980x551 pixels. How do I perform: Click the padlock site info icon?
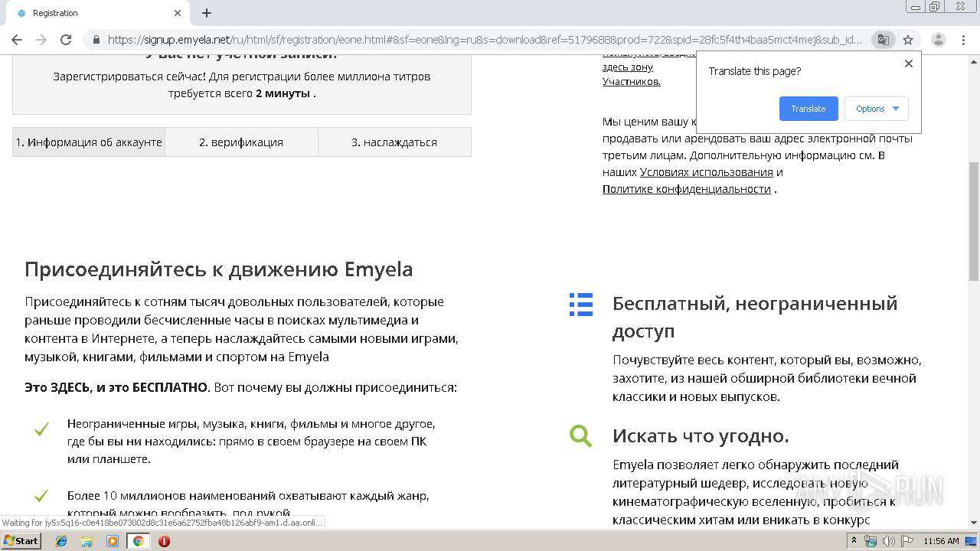tap(96, 40)
